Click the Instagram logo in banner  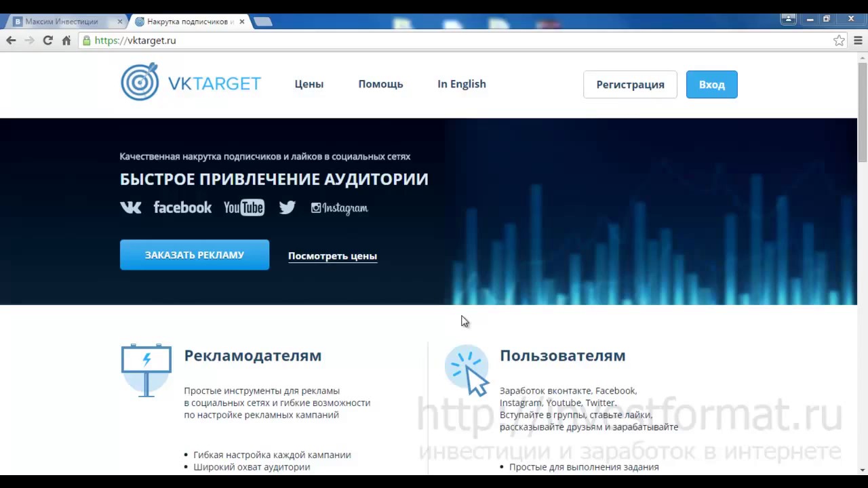(339, 208)
